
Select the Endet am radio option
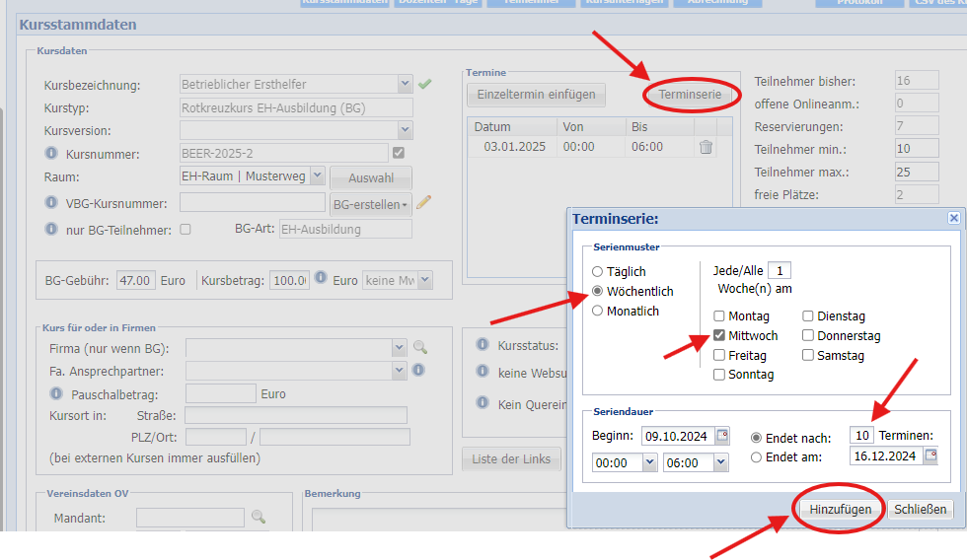click(x=757, y=456)
